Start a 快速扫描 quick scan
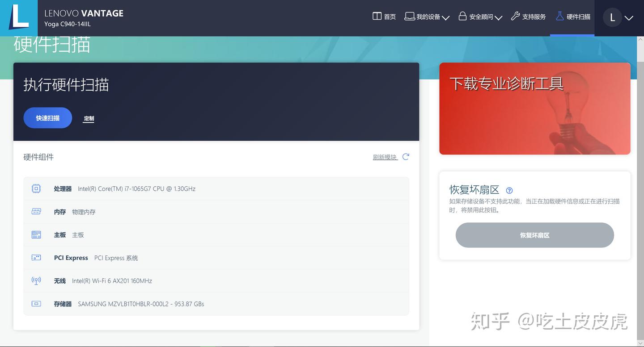 click(47, 118)
